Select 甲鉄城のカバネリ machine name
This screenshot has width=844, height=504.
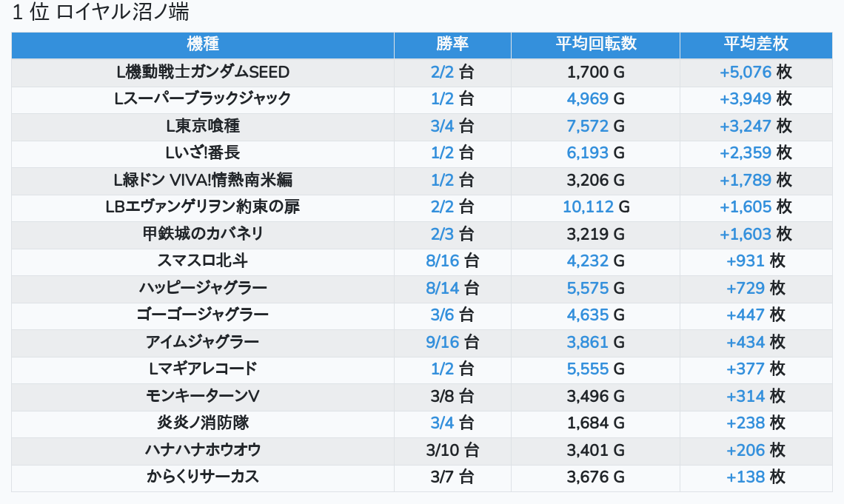pyautogui.click(x=203, y=234)
